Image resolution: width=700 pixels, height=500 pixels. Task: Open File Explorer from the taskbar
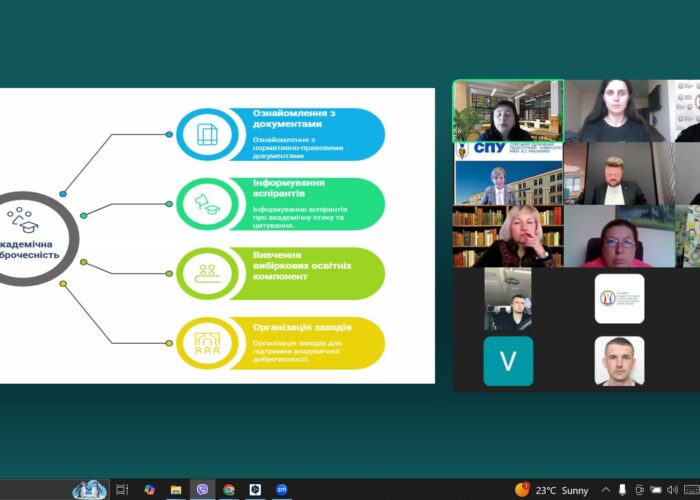point(175,489)
